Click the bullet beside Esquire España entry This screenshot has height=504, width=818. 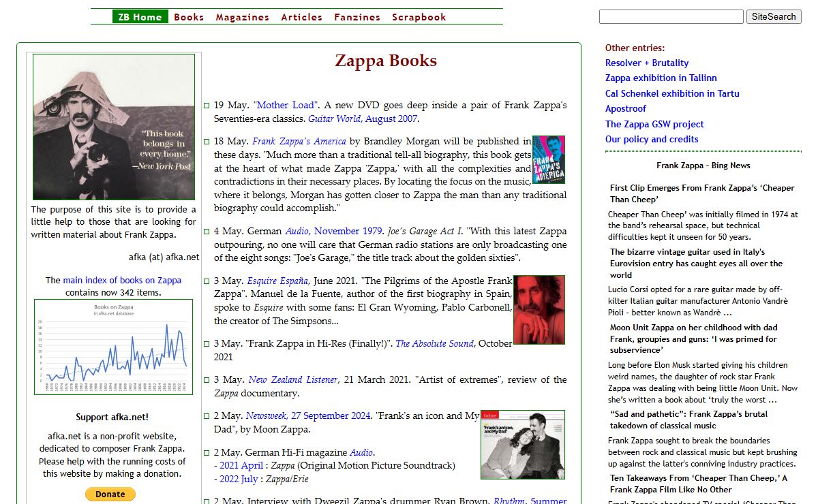[x=207, y=281]
